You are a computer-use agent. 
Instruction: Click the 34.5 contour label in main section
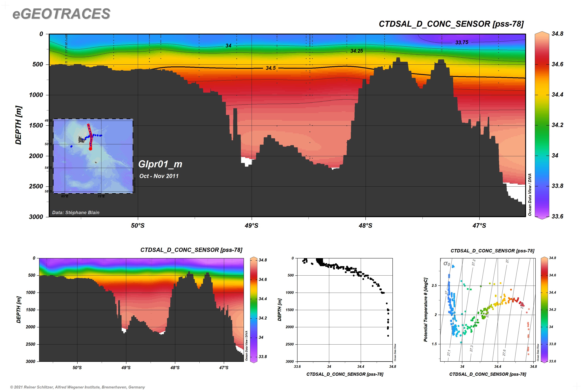(271, 68)
